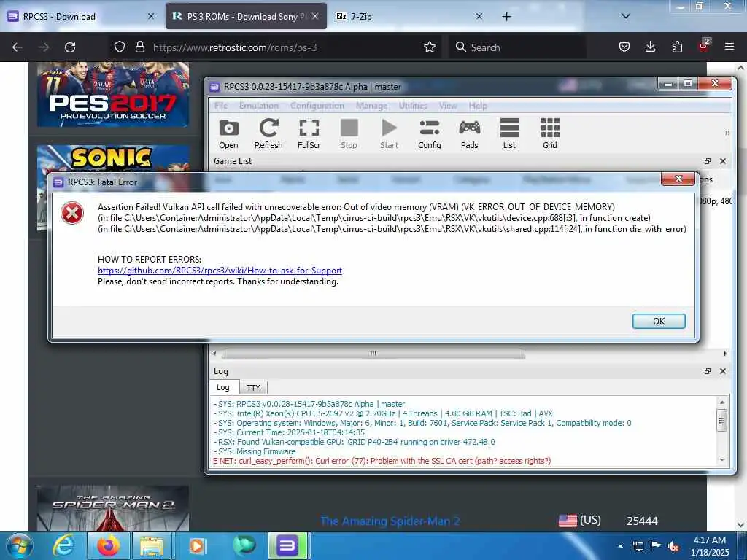Screen dimensions: 747x560
Task: Bookmark this page with the star icon
Action: (430, 47)
